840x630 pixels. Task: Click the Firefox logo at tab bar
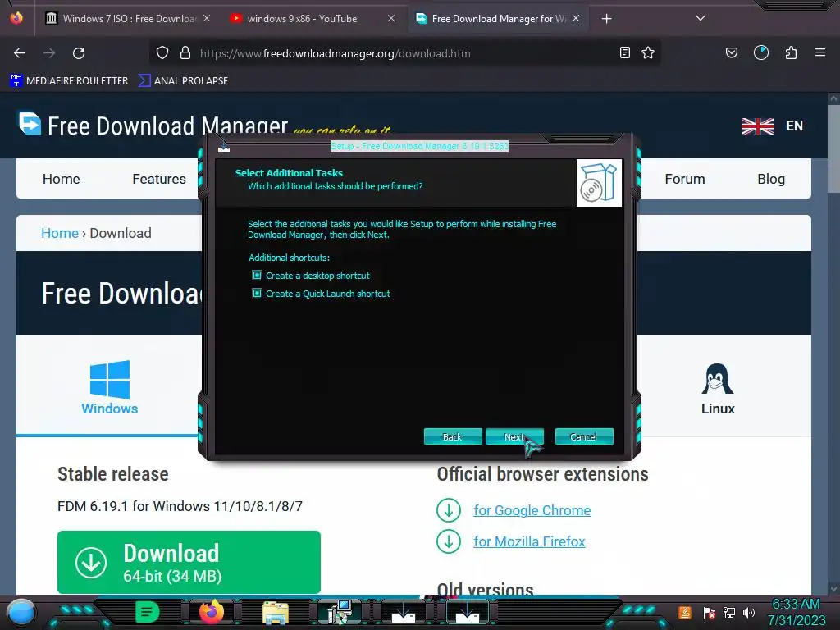click(16, 18)
